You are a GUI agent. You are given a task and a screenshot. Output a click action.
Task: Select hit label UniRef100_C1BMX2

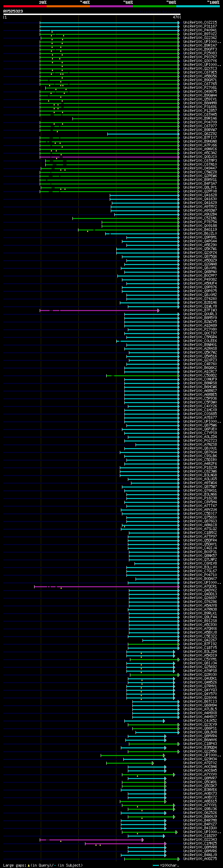(200, 533)
